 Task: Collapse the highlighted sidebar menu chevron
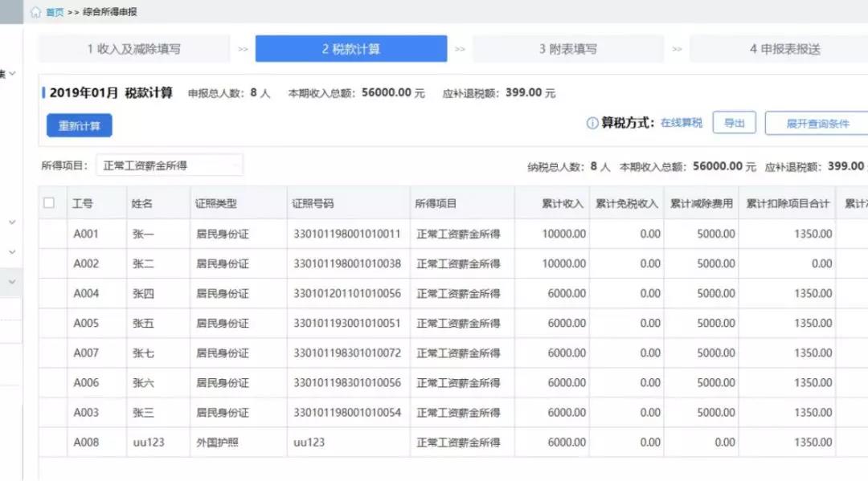(x=12, y=281)
